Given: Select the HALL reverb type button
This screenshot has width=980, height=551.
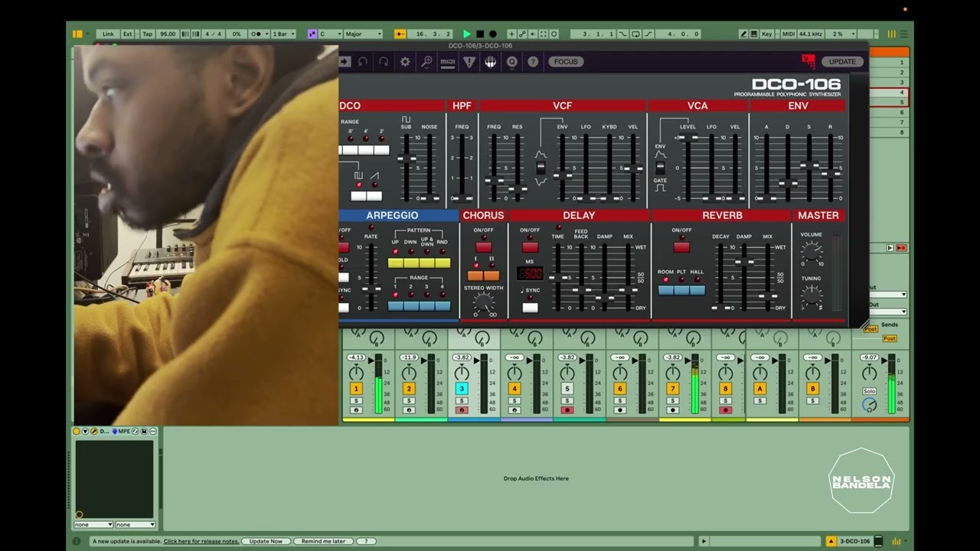Looking at the screenshot, I should [697, 290].
